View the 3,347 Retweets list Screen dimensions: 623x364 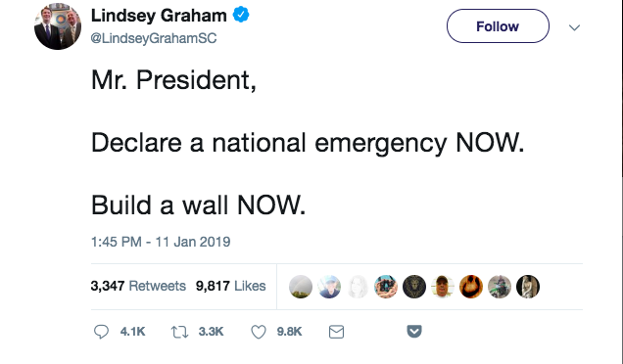coord(138,286)
